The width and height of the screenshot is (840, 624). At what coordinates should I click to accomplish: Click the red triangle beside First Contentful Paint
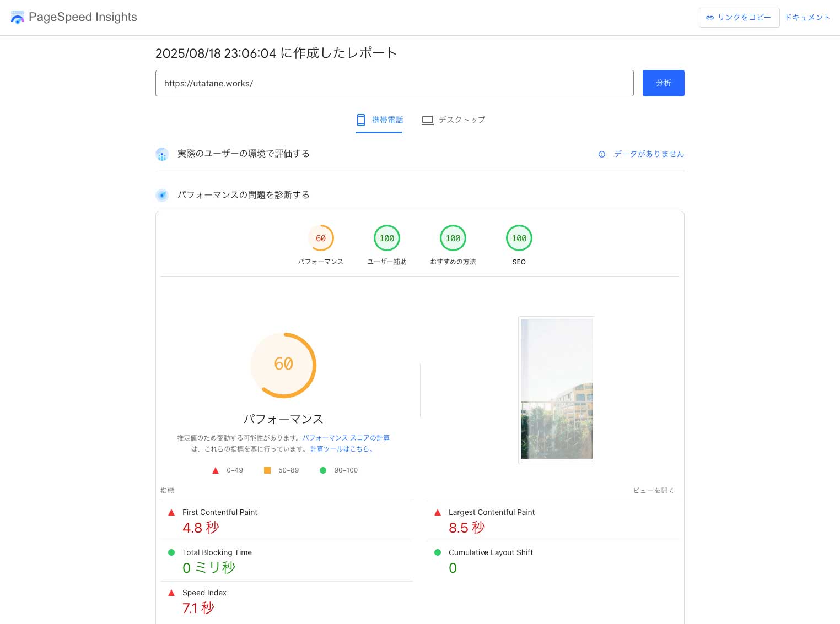click(x=171, y=512)
